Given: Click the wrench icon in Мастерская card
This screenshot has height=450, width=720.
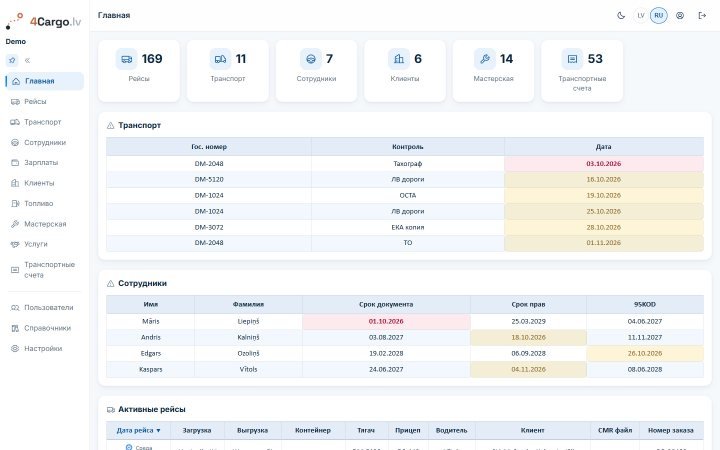Looking at the screenshot, I should (x=485, y=59).
